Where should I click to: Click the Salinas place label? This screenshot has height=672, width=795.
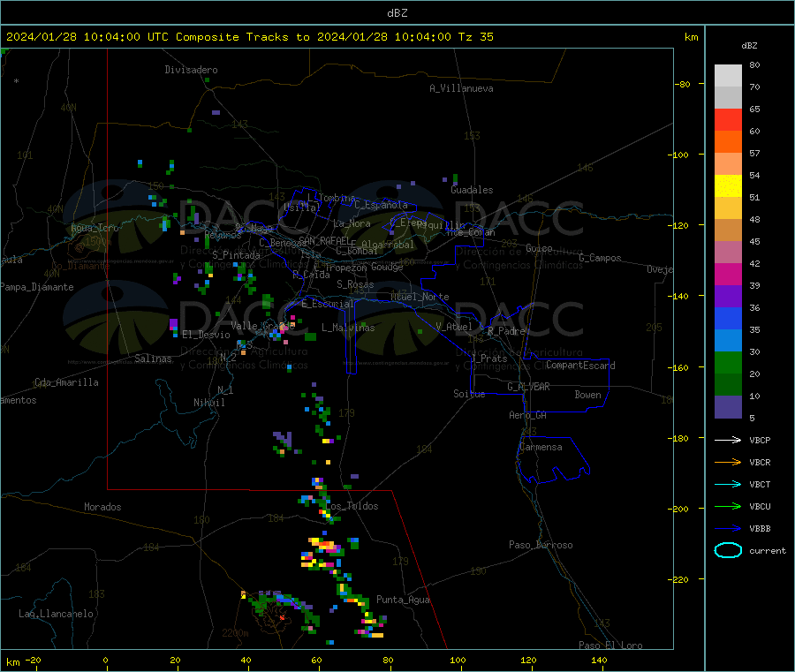coord(153,359)
